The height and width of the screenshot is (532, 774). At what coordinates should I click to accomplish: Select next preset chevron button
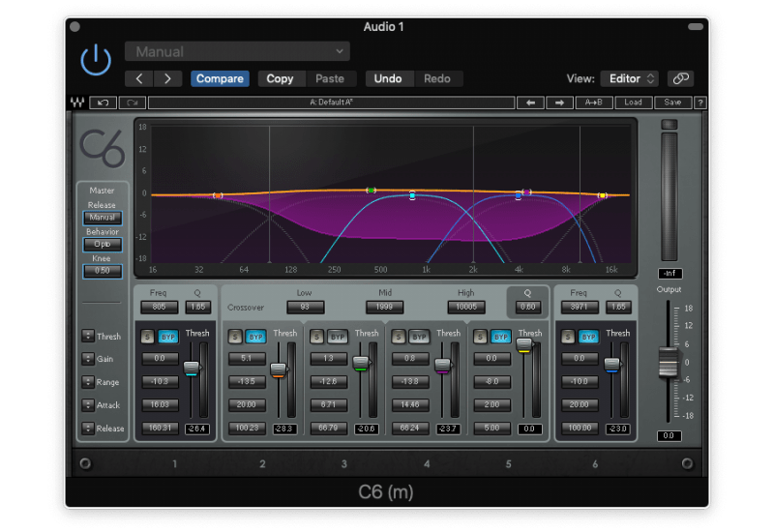(167, 79)
